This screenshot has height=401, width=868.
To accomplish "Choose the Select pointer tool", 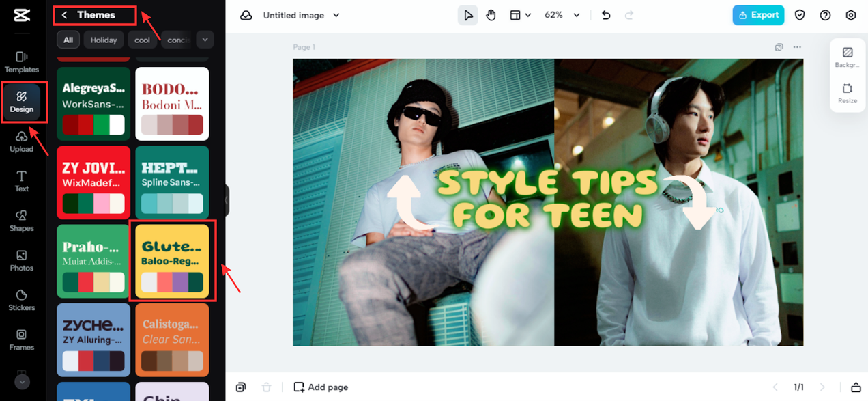I will pos(467,15).
